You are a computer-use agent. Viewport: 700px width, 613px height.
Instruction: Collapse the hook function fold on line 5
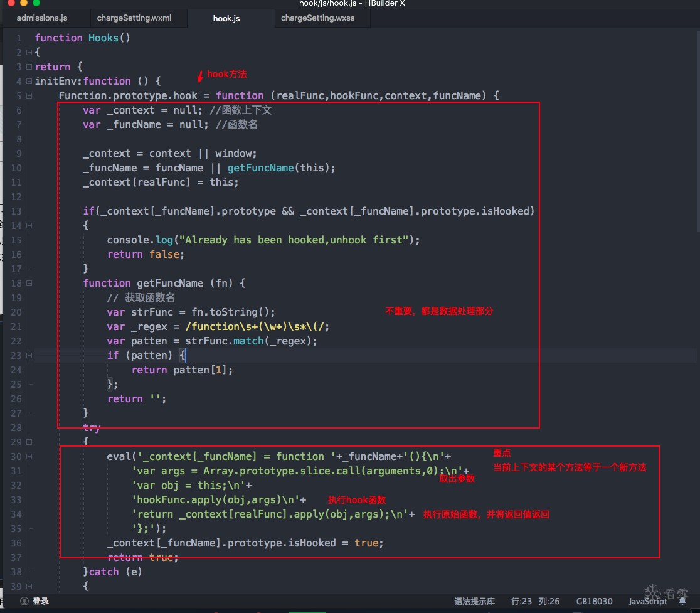[29, 95]
